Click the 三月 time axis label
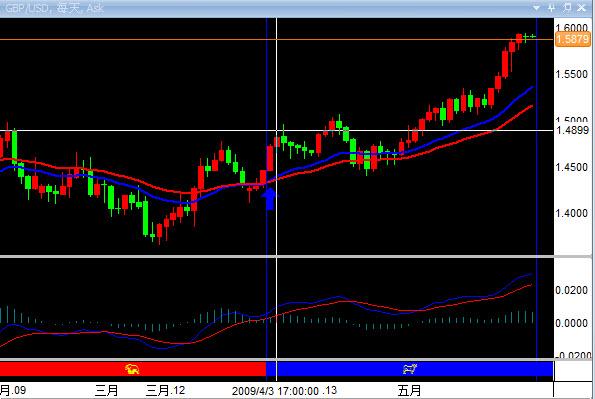This screenshot has width=595, height=399. (x=106, y=390)
